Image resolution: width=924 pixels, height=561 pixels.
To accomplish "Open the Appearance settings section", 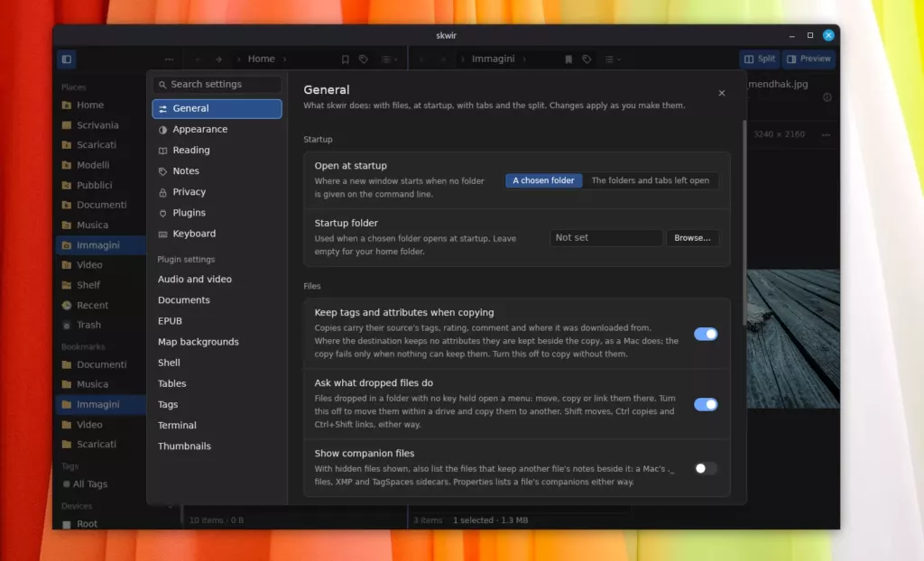I will tap(217, 129).
